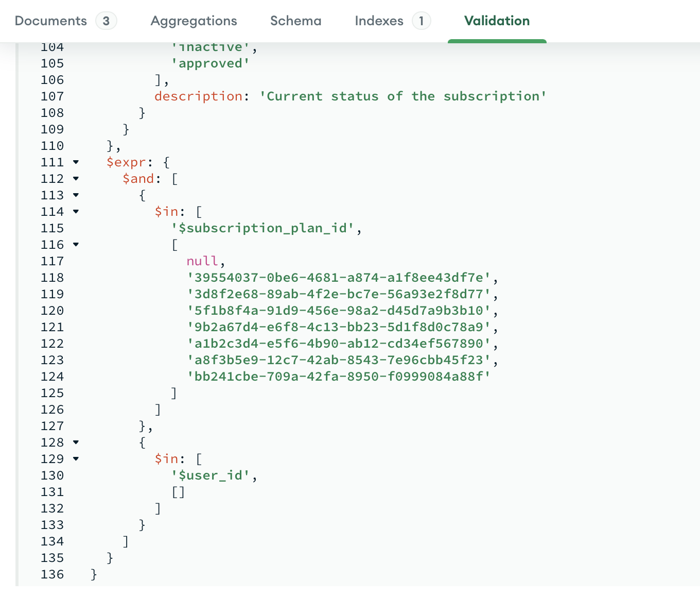Switch to the Documents tab
Image resolution: width=700 pixels, height=614 pixels.
51,21
